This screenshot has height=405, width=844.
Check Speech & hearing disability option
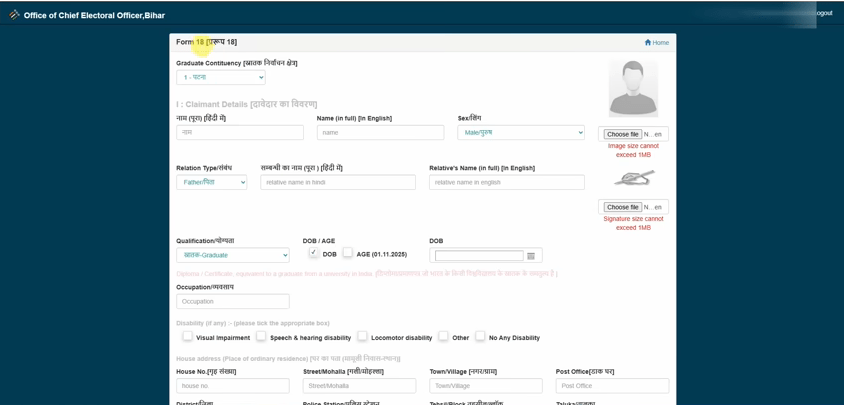[x=261, y=337]
